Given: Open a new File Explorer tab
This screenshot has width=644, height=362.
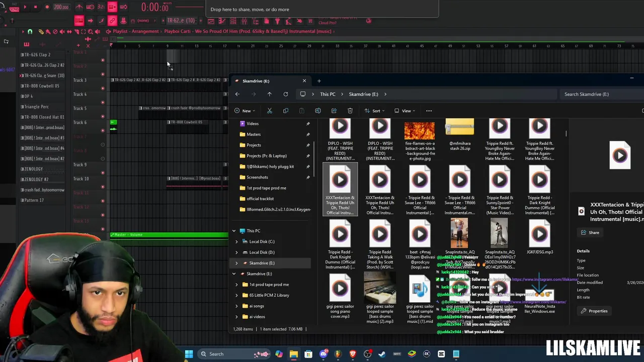Looking at the screenshot, I should (318, 81).
